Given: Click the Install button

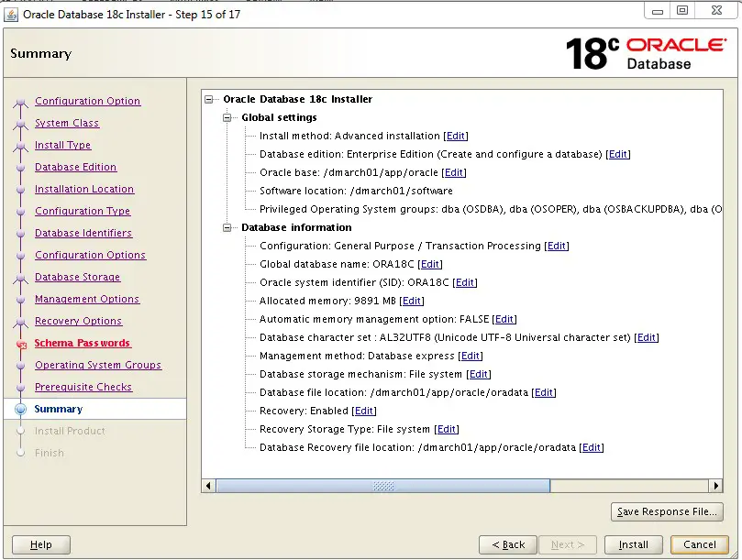Looking at the screenshot, I should point(633,544).
